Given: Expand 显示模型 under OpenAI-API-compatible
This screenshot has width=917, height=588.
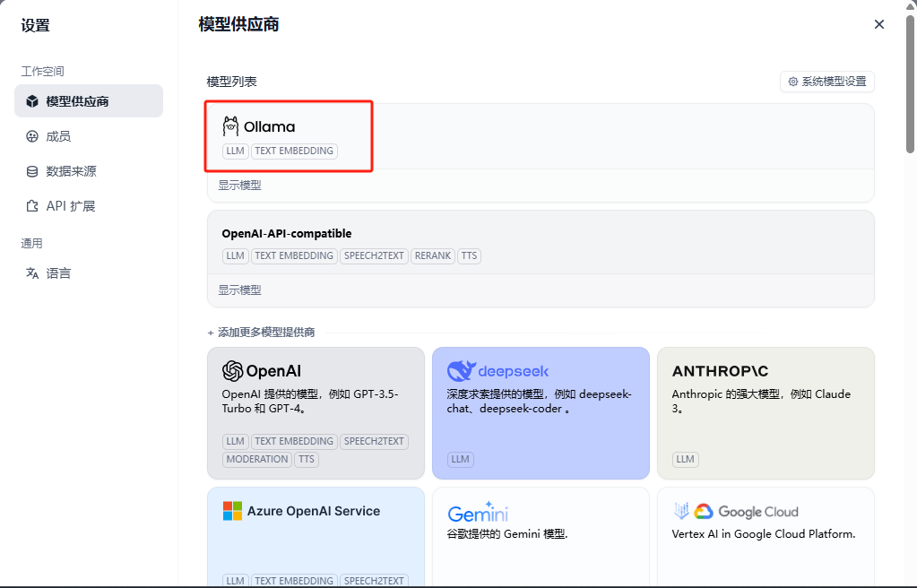Looking at the screenshot, I should 239,290.
